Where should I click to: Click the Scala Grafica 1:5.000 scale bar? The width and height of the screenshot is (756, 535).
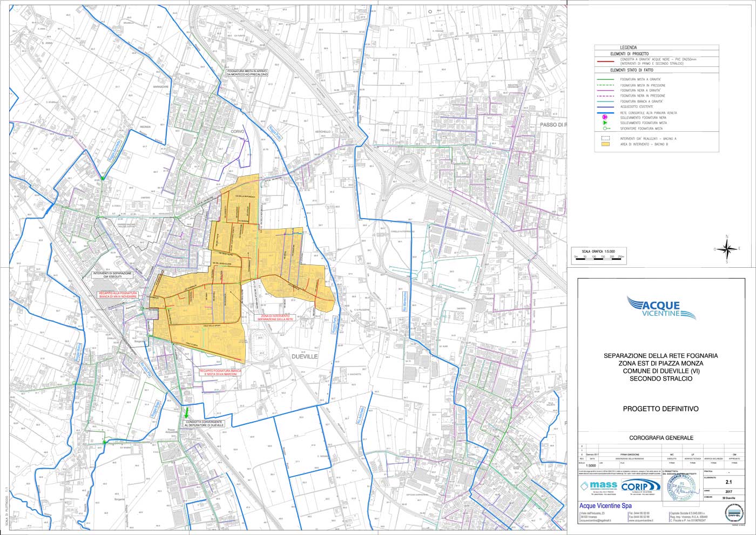(x=599, y=259)
